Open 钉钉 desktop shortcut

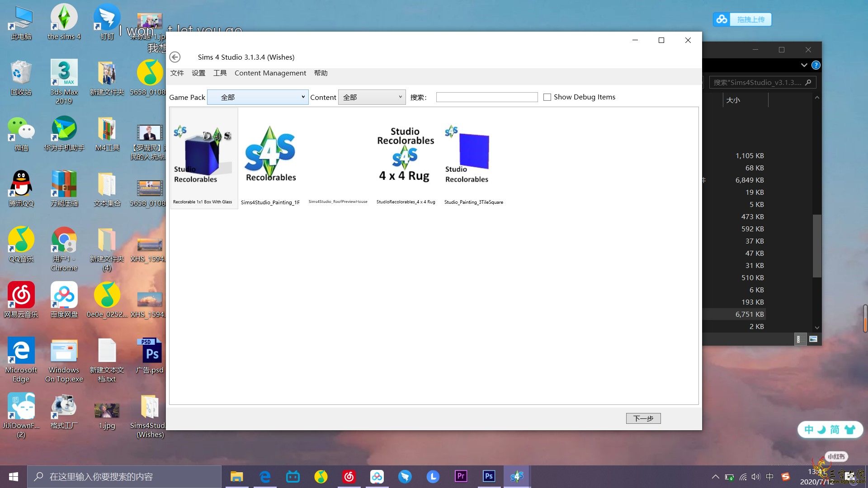[107, 23]
